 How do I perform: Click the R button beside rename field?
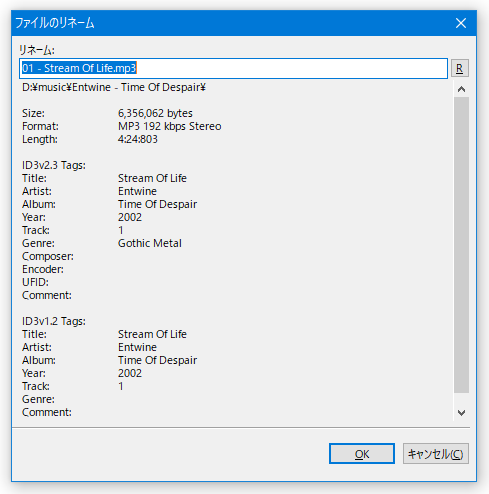(x=460, y=68)
